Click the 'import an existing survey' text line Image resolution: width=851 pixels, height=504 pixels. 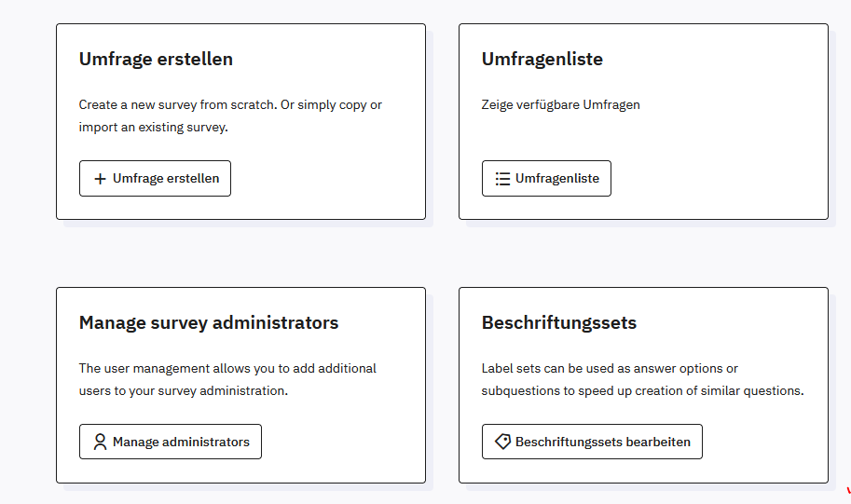point(154,128)
